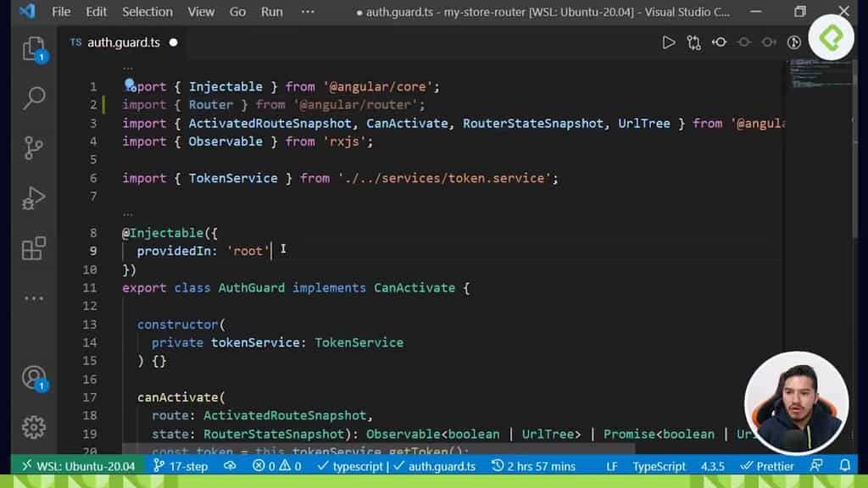The width and height of the screenshot is (868, 488).
Task: Select the View menu
Action: pos(201,12)
